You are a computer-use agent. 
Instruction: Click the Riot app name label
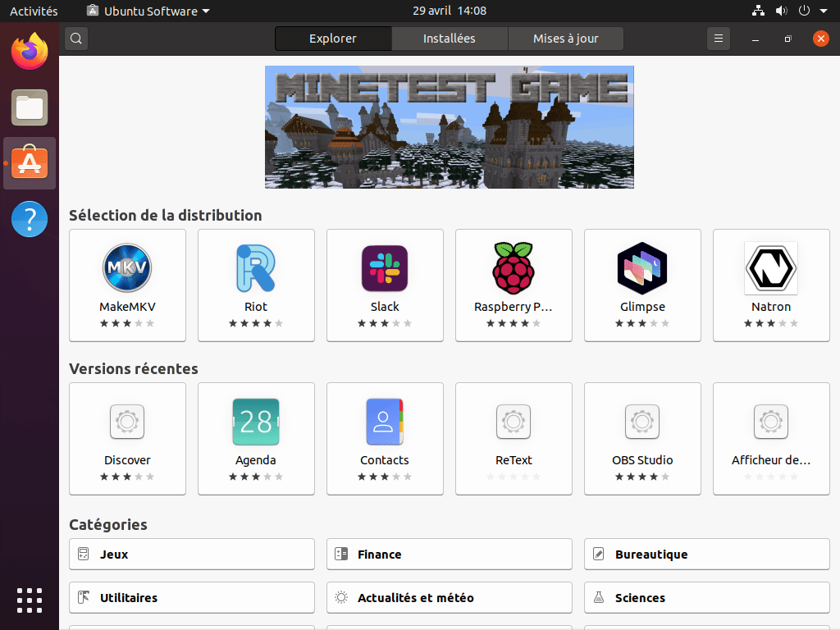(256, 307)
